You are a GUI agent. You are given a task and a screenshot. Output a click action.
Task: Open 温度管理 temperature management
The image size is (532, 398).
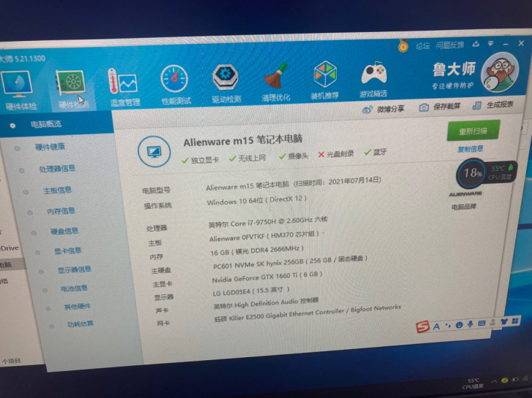tap(123, 86)
